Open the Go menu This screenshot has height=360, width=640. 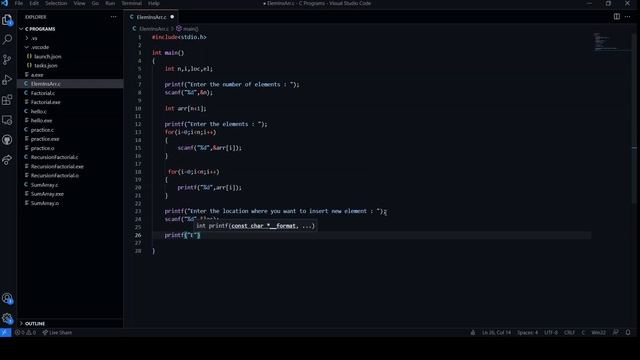pos(95,3)
